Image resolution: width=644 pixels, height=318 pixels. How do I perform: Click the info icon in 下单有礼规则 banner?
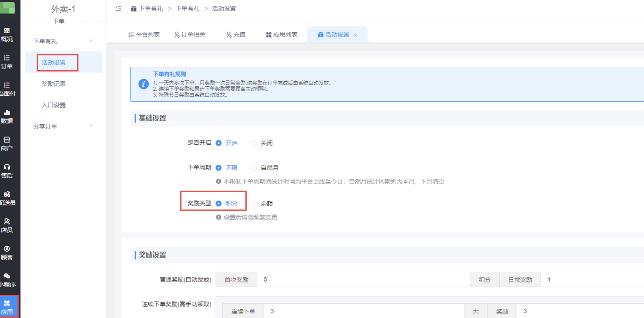tap(144, 84)
